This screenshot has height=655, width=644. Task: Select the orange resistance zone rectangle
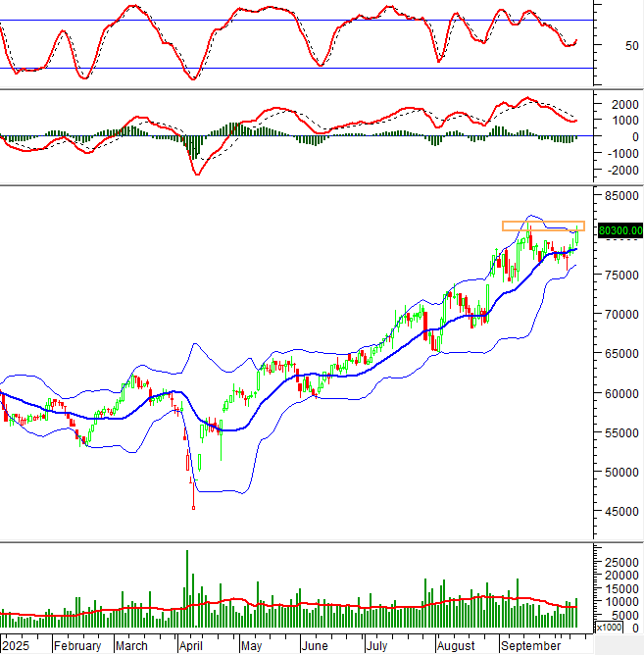point(542,226)
